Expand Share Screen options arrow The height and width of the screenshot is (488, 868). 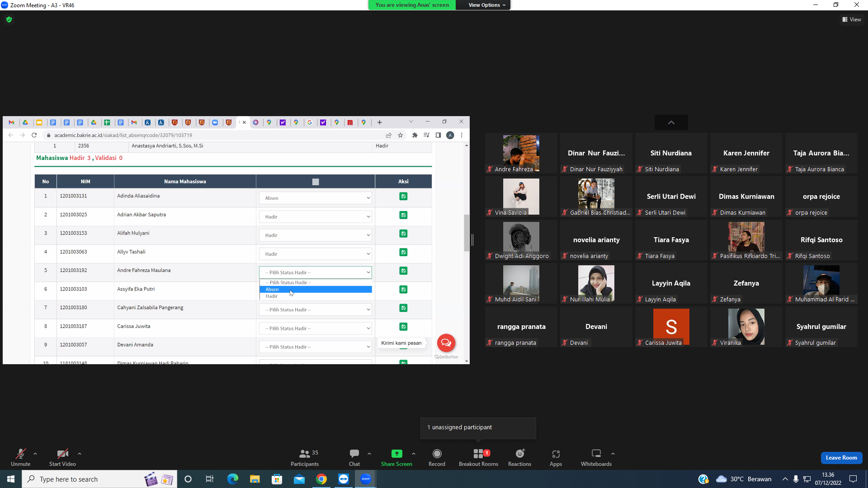click(x=414, y=454)
